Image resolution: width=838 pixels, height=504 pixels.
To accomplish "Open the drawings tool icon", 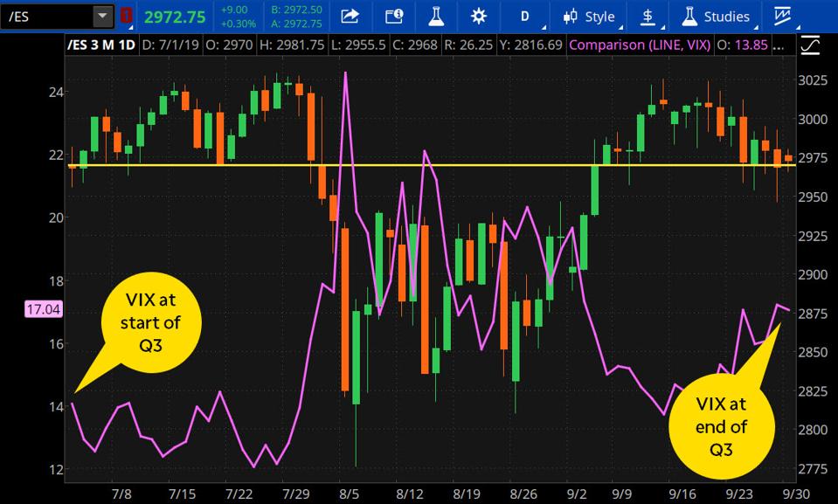I will point(779,16).
